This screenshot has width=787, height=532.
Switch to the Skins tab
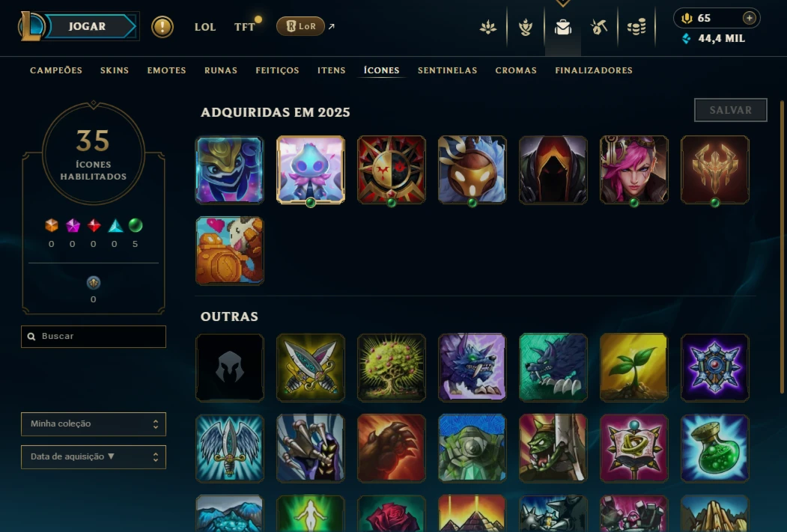(x=115, y=70)
